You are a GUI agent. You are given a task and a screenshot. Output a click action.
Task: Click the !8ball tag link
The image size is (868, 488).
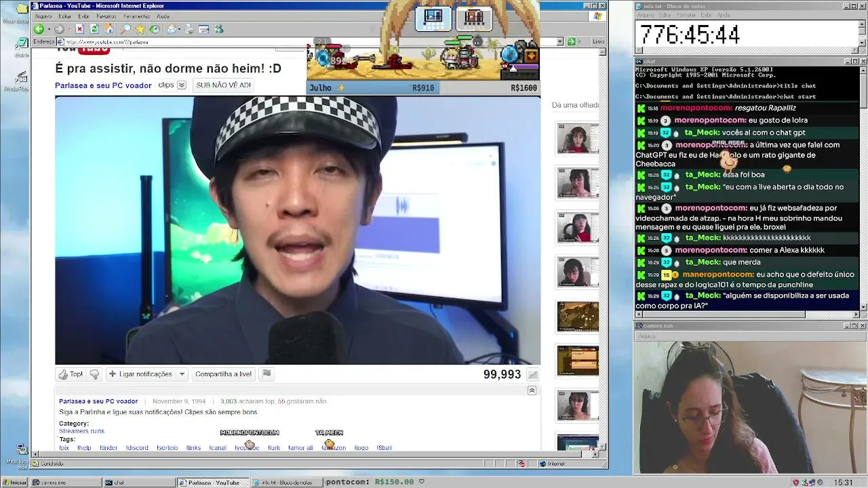pos(384,448)
